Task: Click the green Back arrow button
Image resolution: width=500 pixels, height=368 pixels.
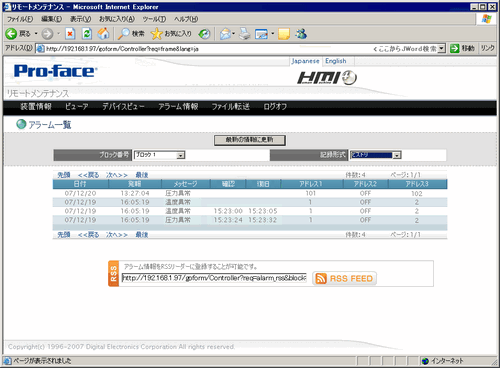Action: tap(11, 34)
